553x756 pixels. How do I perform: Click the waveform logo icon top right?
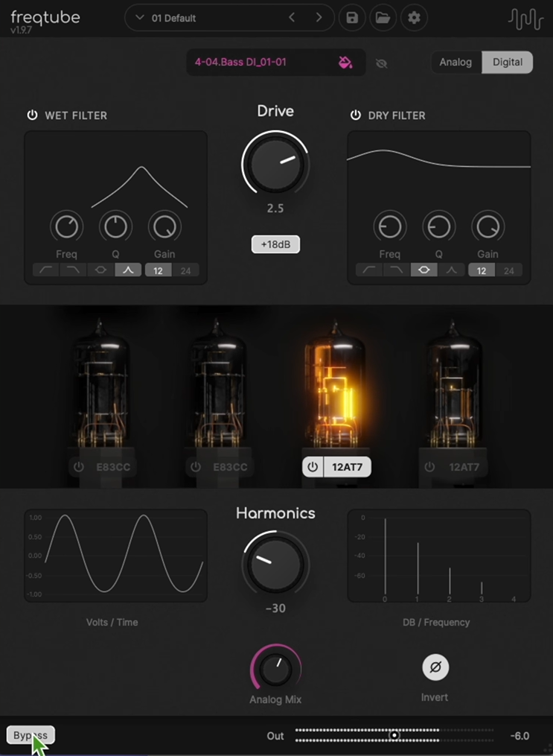(525, 19)
